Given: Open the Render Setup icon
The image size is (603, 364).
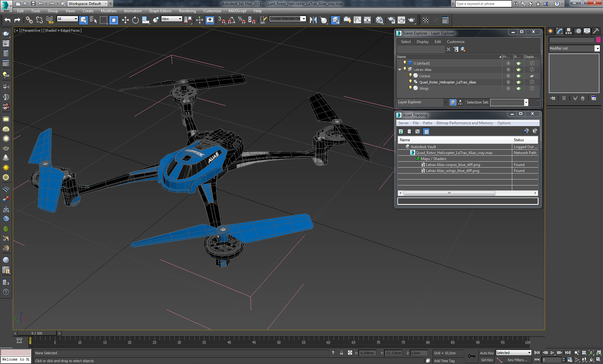Looking at the screenshot, I should pos(391,20).
